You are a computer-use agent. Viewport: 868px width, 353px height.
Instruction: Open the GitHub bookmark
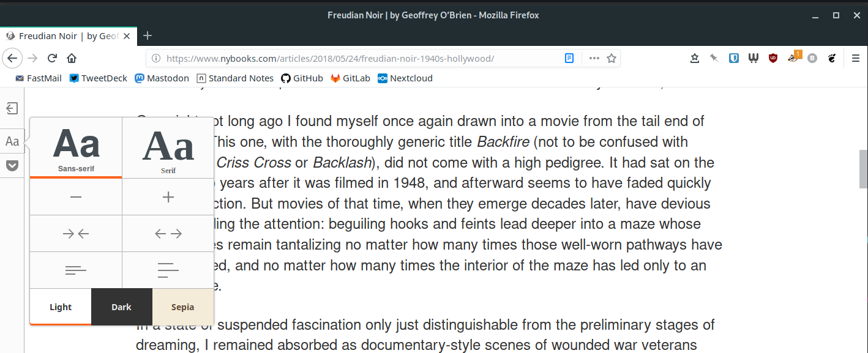[x=302, y=78]
